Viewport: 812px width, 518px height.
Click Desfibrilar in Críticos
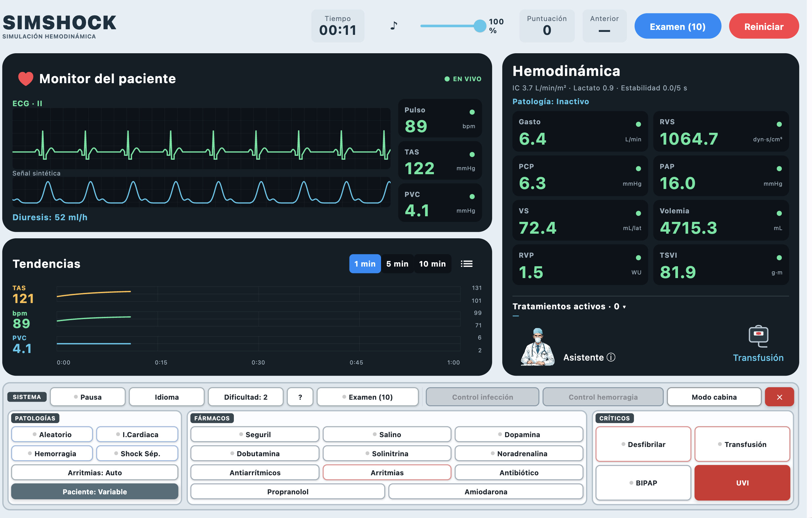643,444
